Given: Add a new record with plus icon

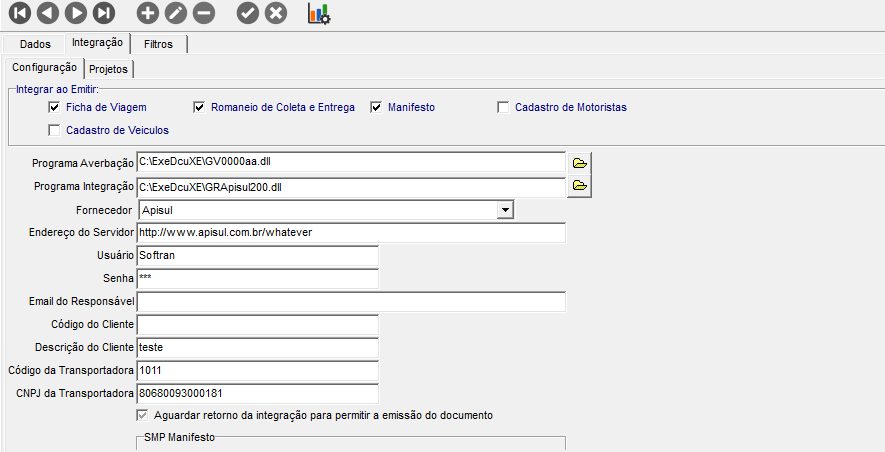Looking at the screenshot, I should pyautogui.click(x=147, y=14).
